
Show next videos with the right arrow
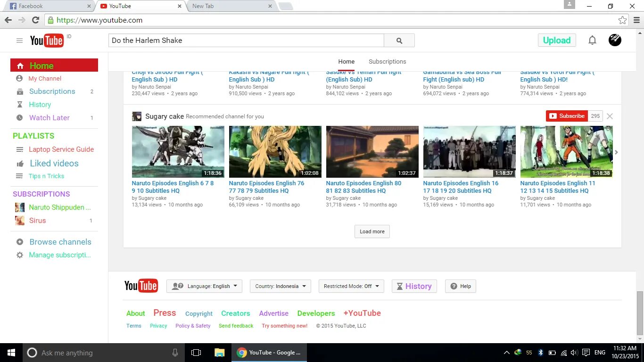point(616,152)
